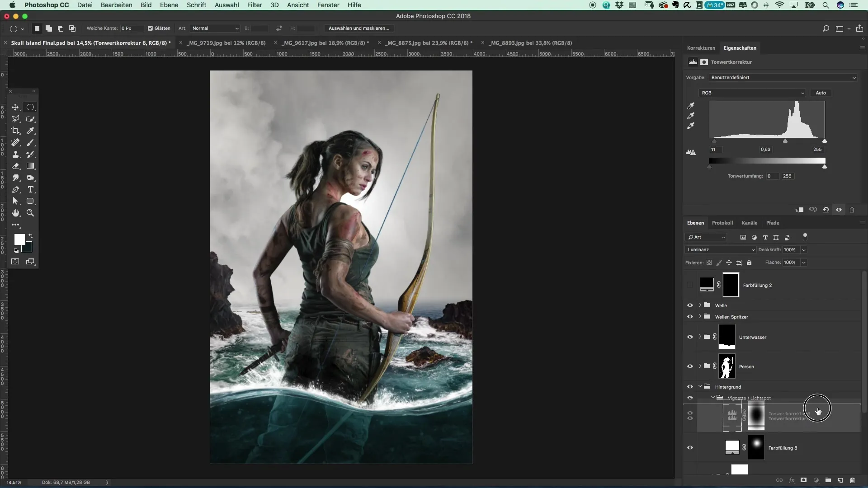Expand the Person group

[700, 366]
